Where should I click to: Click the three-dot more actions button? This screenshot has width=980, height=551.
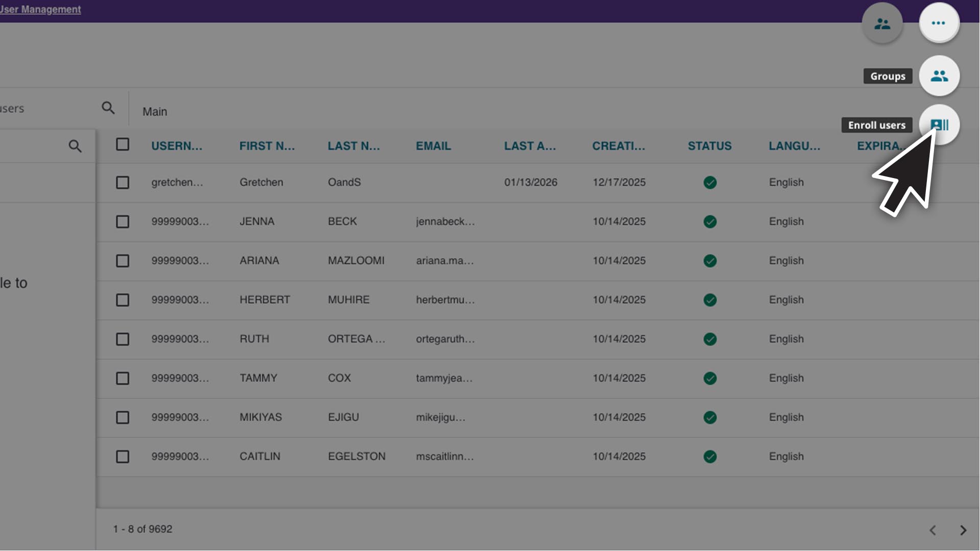pyautogui.click(x=939, y=23)
